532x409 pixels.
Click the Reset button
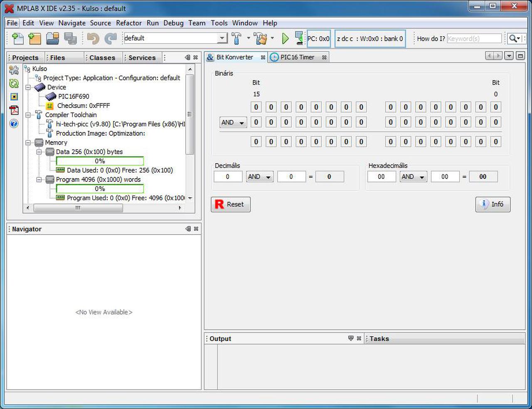[231, 204]
